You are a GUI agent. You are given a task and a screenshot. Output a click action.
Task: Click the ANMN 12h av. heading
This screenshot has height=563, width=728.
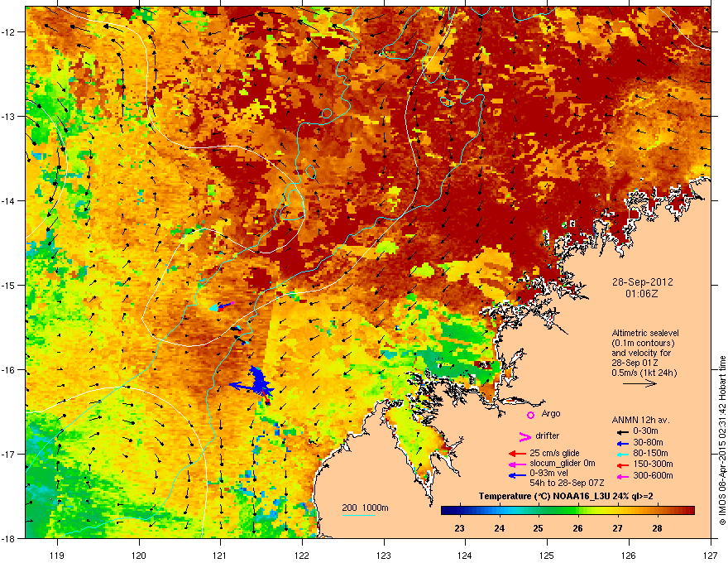640,421
